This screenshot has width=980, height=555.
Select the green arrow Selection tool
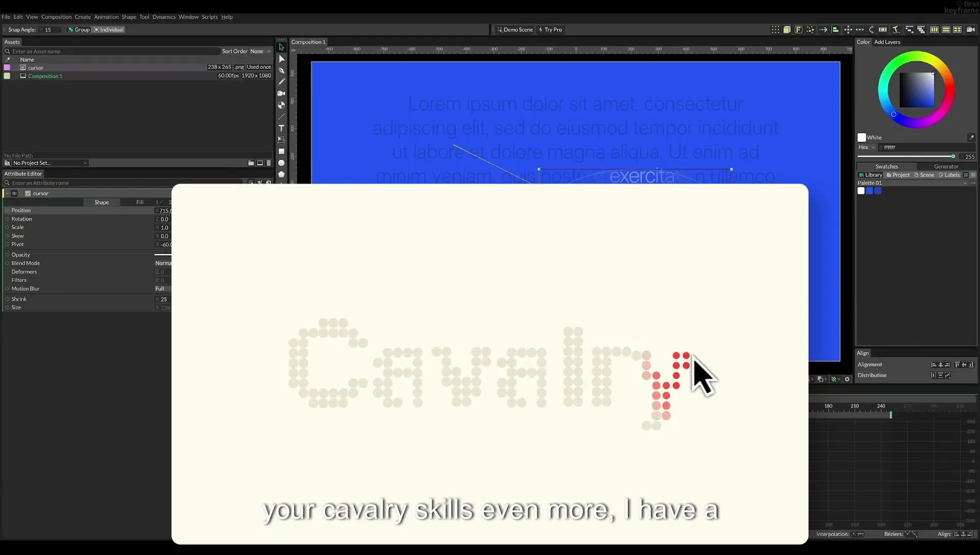click(281, 47)
